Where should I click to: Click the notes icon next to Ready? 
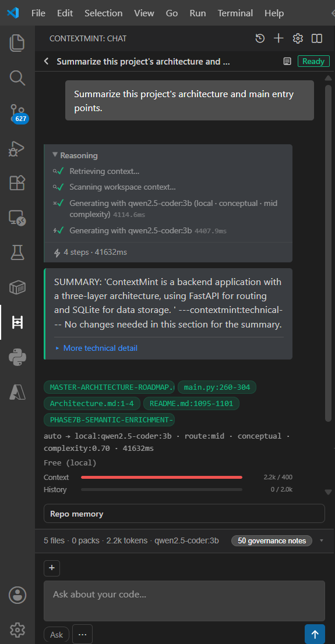click(x=287, y=62)
